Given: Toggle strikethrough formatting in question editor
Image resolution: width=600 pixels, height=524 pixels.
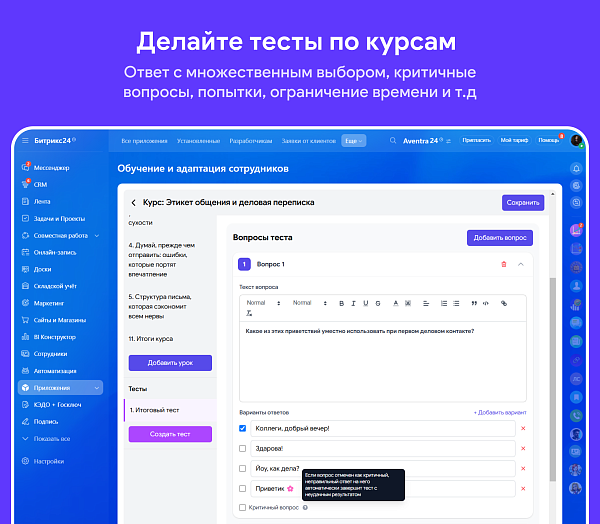Looking at the screenshot, I should pyautogui.click(x=378, y=303).
